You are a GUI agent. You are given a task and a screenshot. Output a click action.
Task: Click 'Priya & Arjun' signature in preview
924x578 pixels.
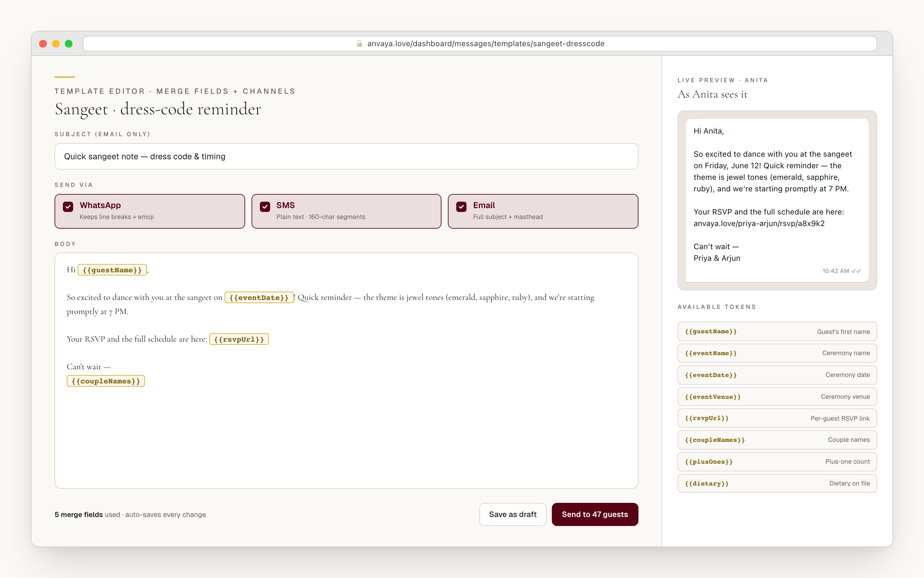click(x=717, y=258)
